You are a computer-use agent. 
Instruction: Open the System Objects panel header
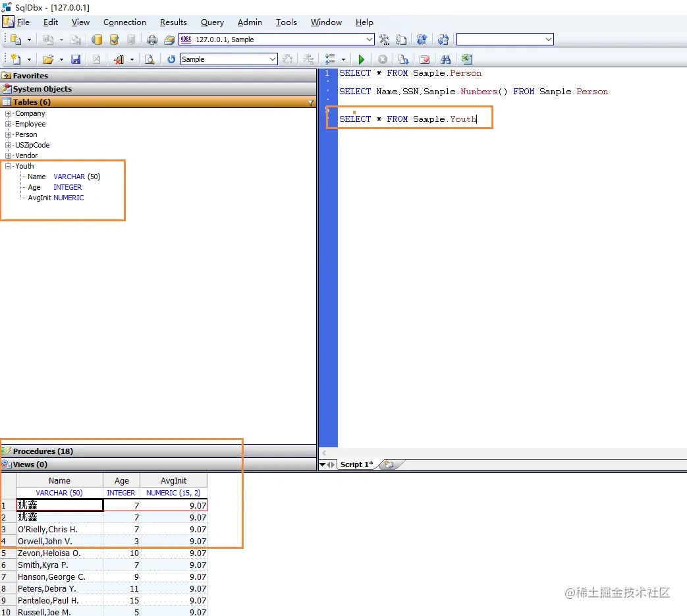(158, 89)
